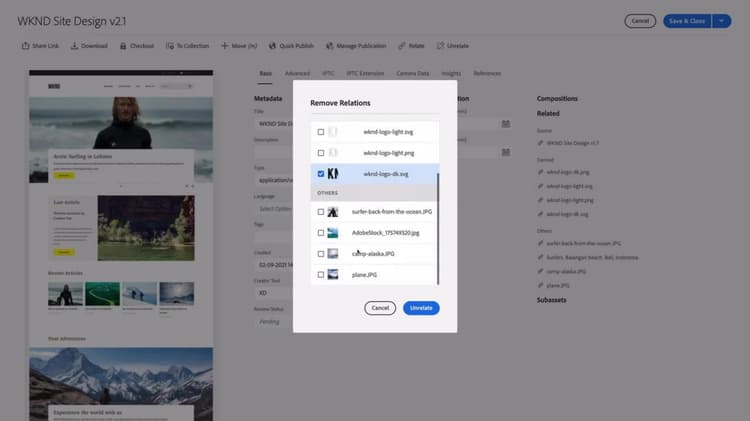
Task: Switch to the Basic tab
Action: tap(265, 74)
